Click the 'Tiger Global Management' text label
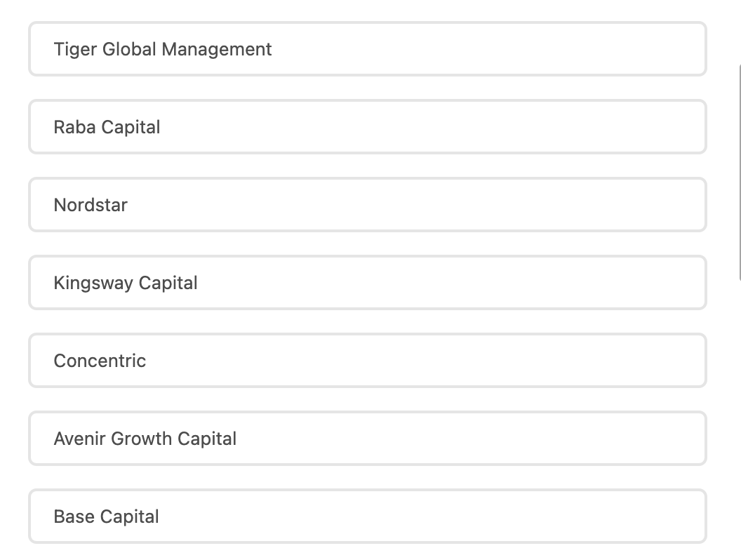The image size is (741, 560). point(163,49)
